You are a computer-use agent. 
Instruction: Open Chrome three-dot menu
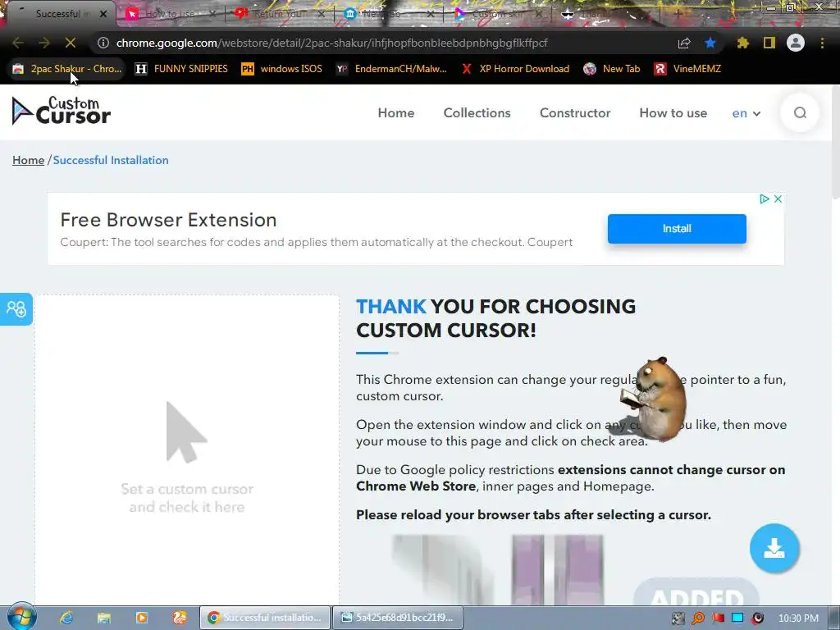pyautogui.click(x=822, y=43)
